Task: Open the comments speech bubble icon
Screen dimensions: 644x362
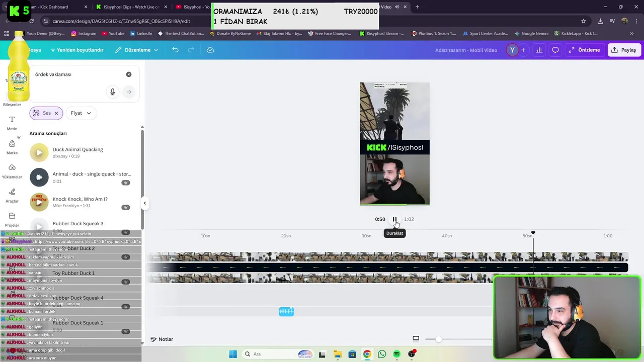Action: pos(555,50)
